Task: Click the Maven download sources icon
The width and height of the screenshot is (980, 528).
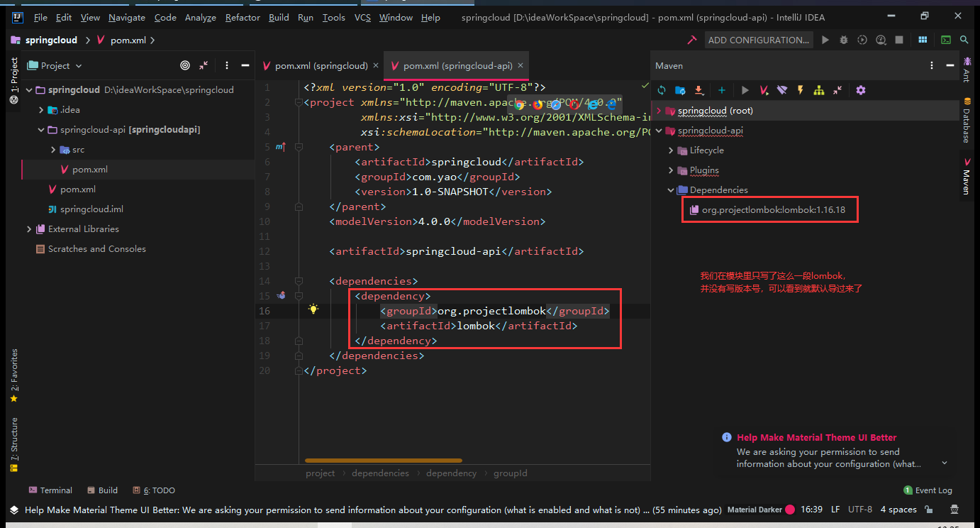Action: 698,90
